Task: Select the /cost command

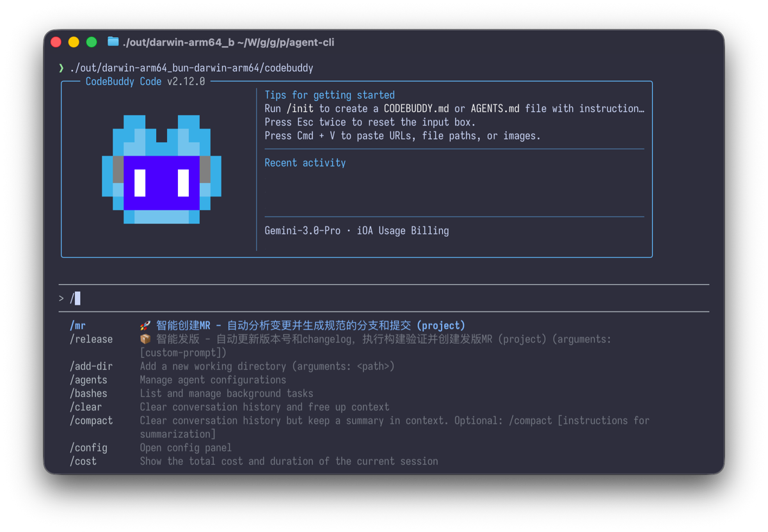Action: coord(83,461)
